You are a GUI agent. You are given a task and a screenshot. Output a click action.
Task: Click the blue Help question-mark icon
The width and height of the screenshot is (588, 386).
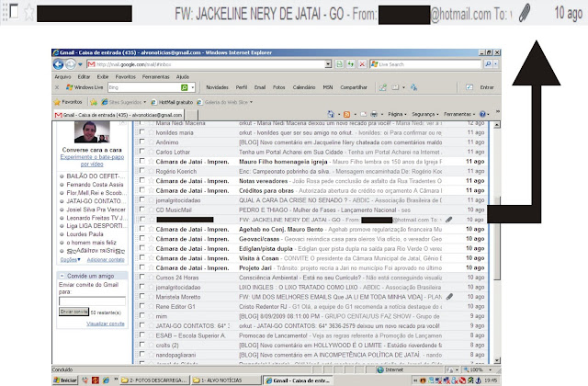482,114
